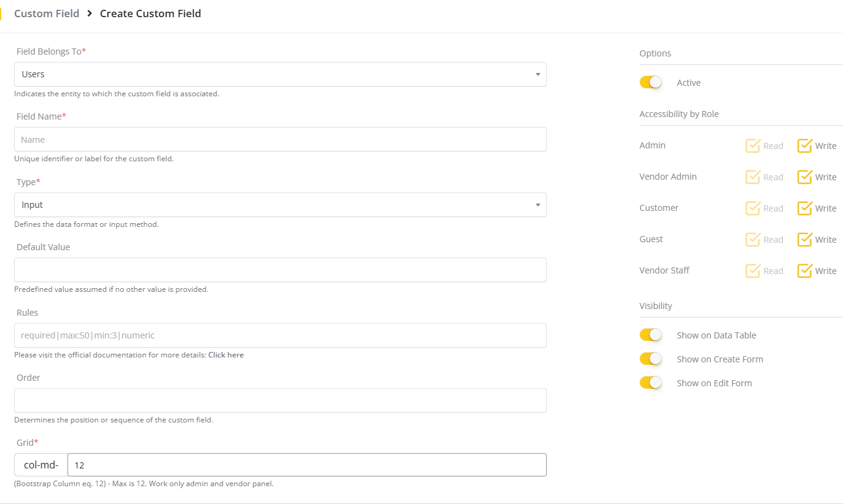Screen dimensions: 843x504
Task: Uncheck Write permission for Vendor Staff
Action: click(804, 270)
